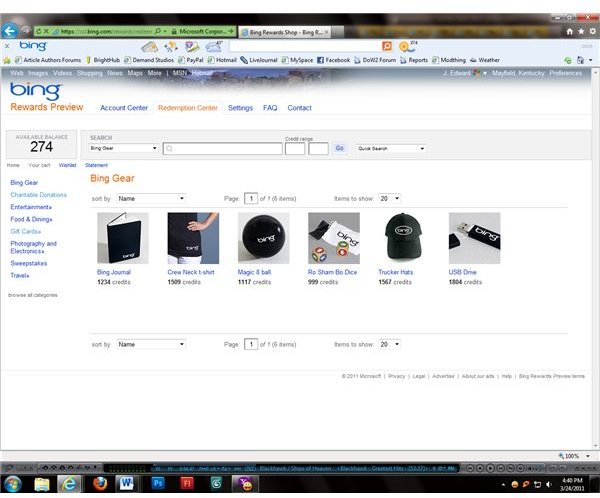Open the Windows Start button

[x=13, y=484]
